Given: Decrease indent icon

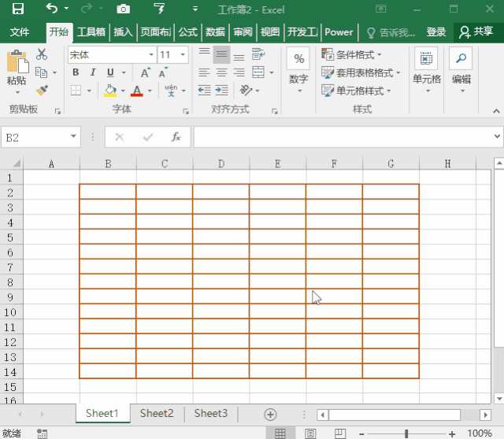Looking at the screenshot, I should click(204, 91).
